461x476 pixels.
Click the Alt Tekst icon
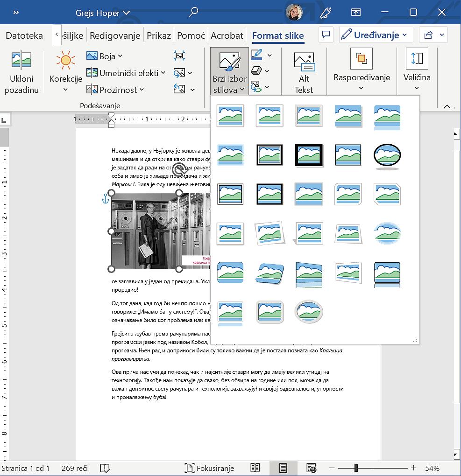304,62
